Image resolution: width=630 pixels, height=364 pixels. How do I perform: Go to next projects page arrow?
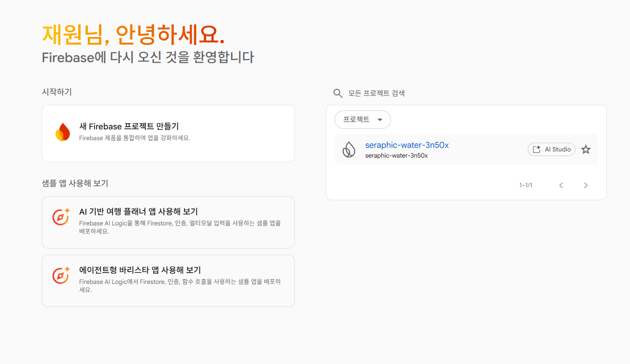586,185
